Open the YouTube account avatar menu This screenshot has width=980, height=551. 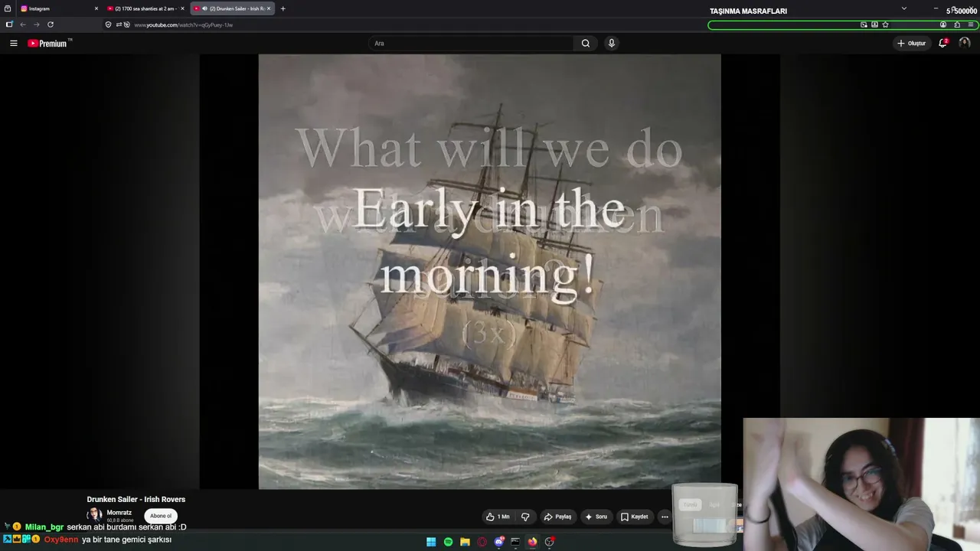click(x=964, y=44)
